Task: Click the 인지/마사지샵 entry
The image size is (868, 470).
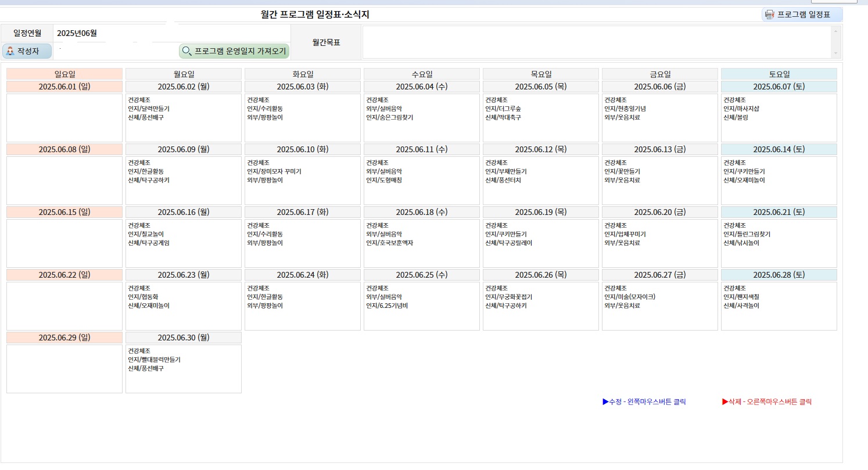Action: click(741, 109)
